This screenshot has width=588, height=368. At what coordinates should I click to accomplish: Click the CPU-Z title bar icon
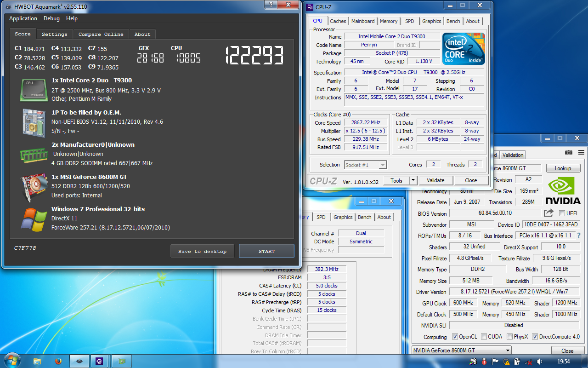click(310, 7)
